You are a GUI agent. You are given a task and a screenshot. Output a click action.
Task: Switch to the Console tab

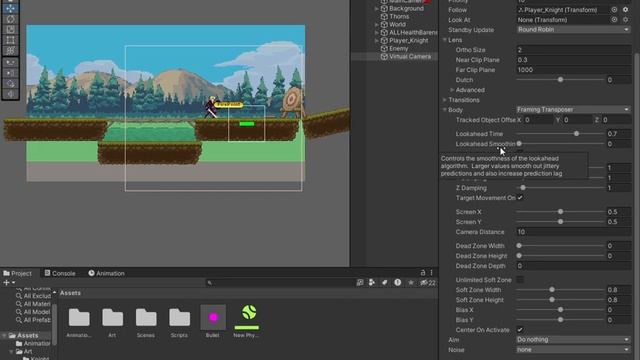(60, 273)
